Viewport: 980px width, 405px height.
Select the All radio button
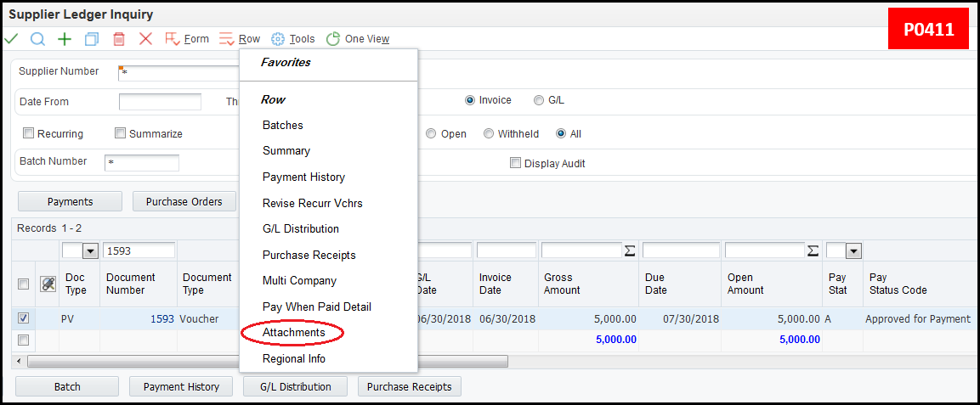561,133
